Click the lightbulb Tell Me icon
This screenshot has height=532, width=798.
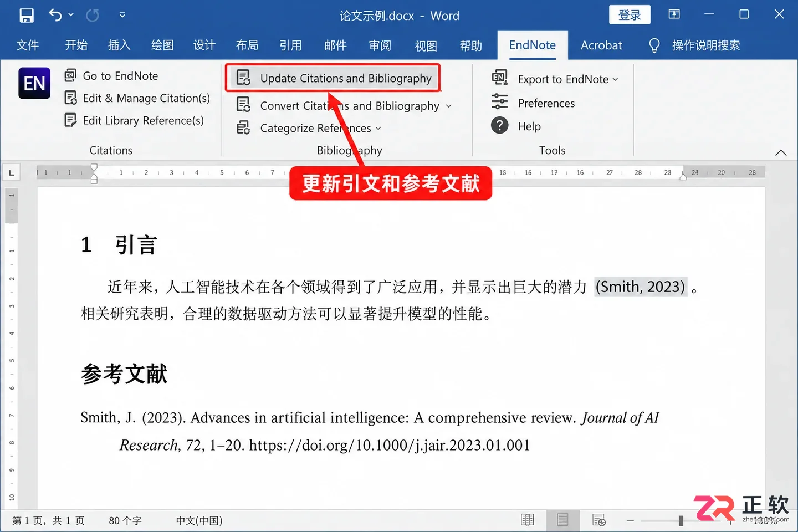[x=654, y=45]
